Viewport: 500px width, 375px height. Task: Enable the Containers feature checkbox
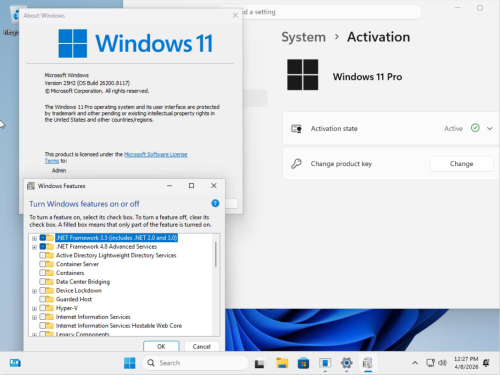tap(43, 273)
